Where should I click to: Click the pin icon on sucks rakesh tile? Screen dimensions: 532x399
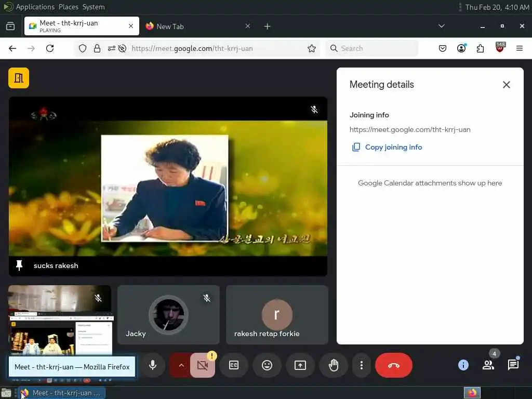(19, 265)
